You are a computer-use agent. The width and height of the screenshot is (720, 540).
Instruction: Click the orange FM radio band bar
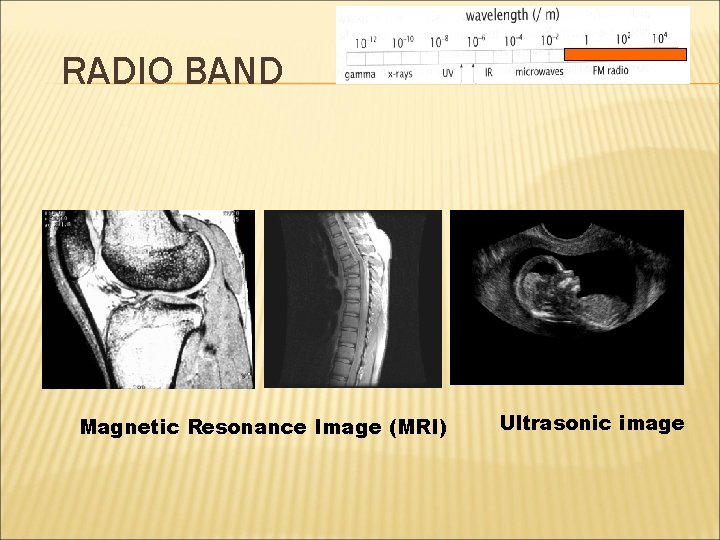click(625, 54)
